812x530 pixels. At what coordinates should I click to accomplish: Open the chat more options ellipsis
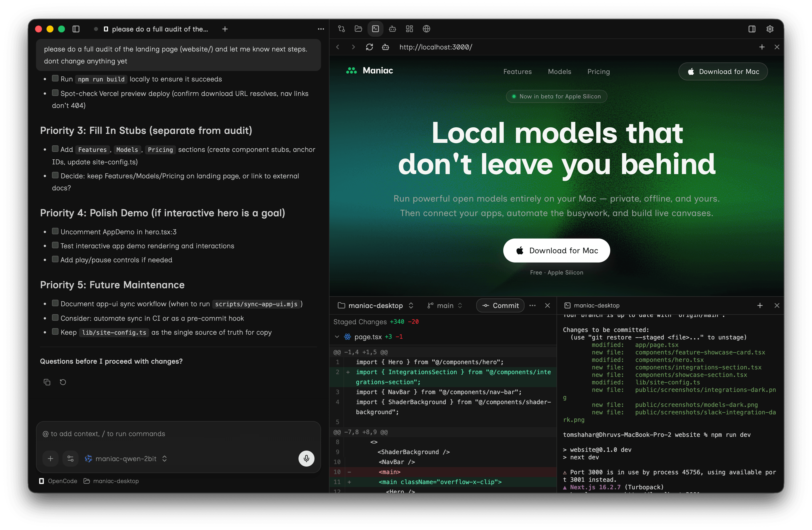pyautogui.click(x=321, y=29)
